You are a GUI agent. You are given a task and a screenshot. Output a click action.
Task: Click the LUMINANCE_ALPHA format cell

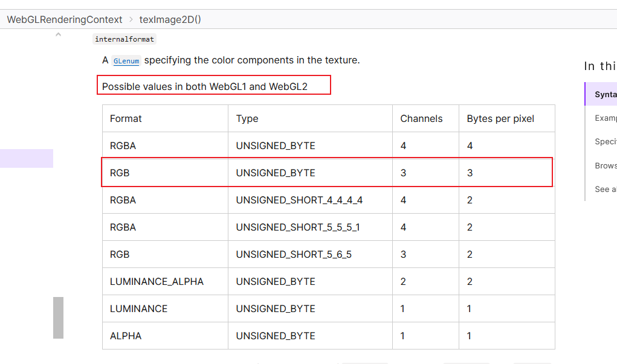tap(157, 281)
